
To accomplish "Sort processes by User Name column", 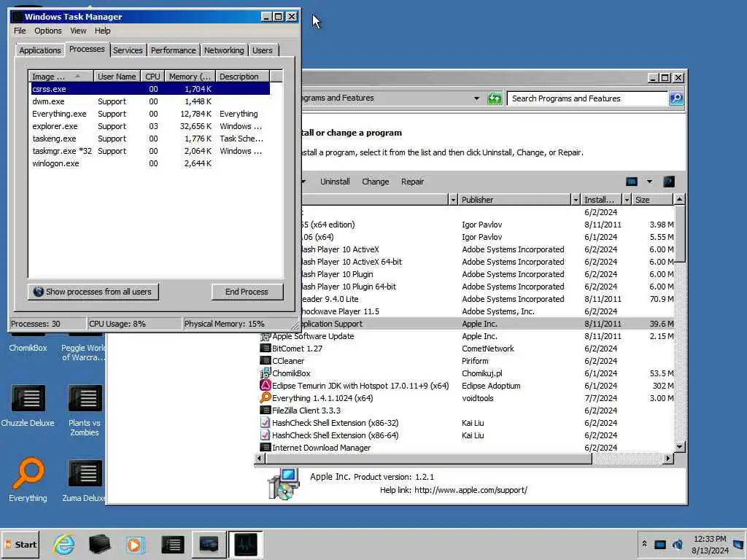I will [117, 77].
